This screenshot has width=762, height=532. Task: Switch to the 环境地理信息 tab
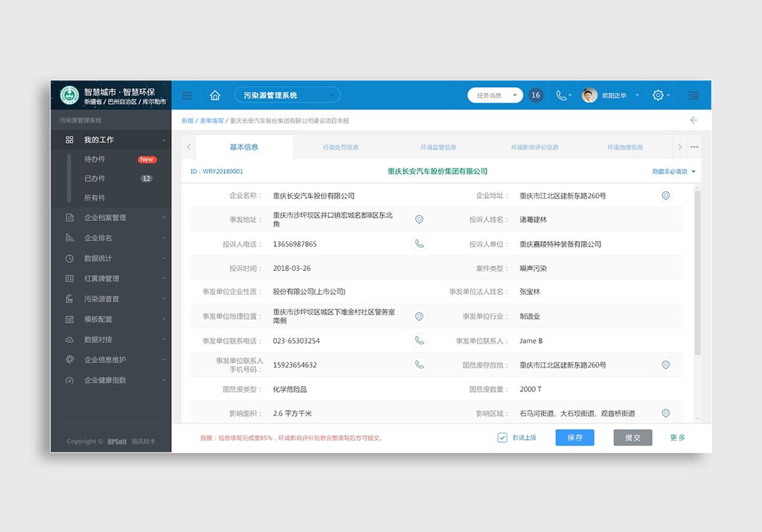tap(625, 147)
